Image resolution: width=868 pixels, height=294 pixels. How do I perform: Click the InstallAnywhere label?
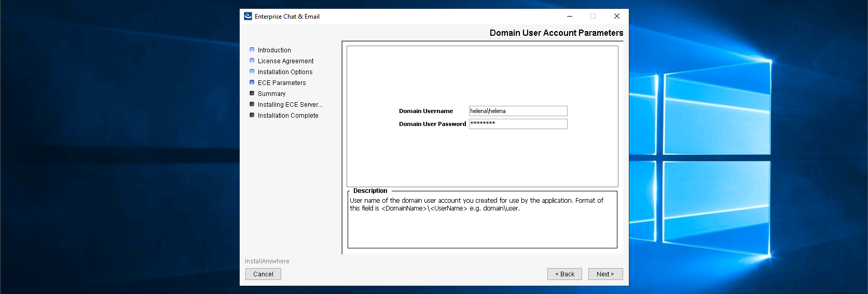coord(267,261)
